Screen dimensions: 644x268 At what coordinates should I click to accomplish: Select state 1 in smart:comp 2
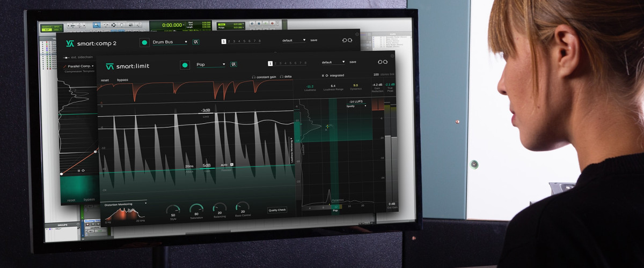point(224,41)
